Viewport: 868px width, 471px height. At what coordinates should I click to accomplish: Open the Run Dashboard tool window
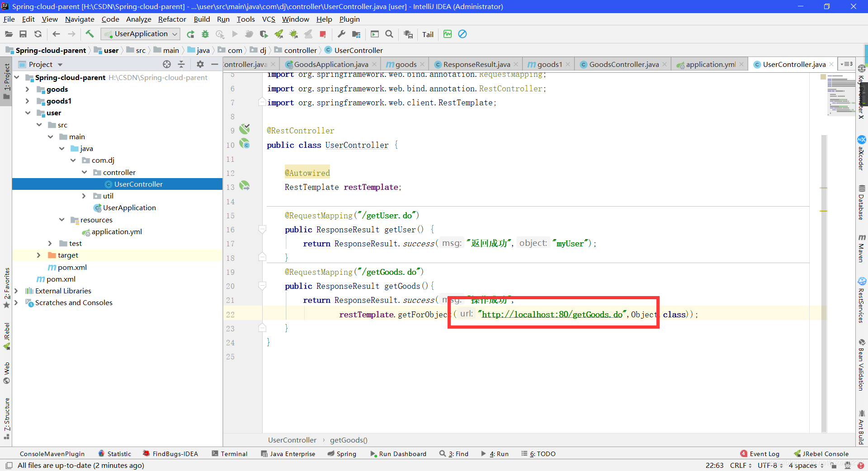pyautogui.click(x=398, y=454)
